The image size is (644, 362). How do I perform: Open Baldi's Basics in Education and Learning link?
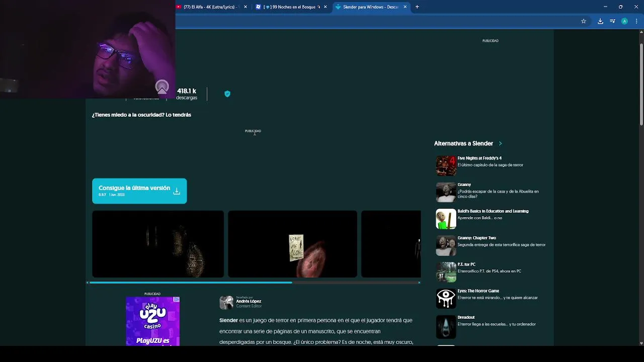(x=493, y=211)
